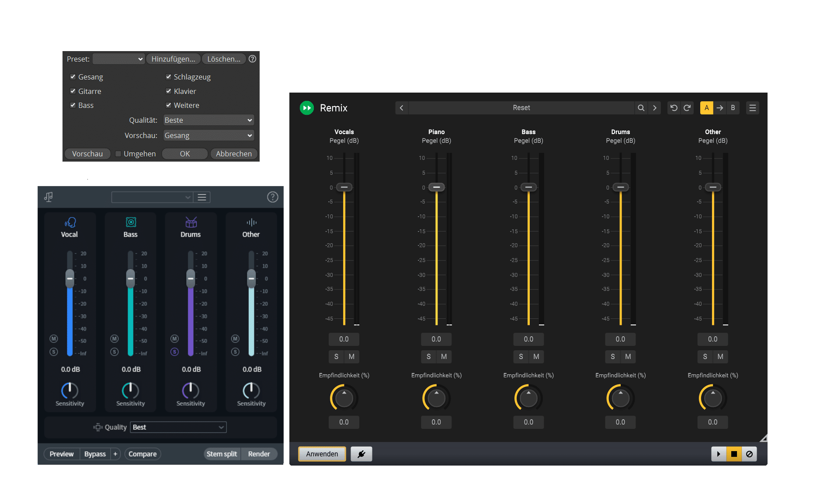The height and width of the screenshot is (504, 813).
Task: Open the Qualität dropdown showing Beste
Action: point(209,120)
